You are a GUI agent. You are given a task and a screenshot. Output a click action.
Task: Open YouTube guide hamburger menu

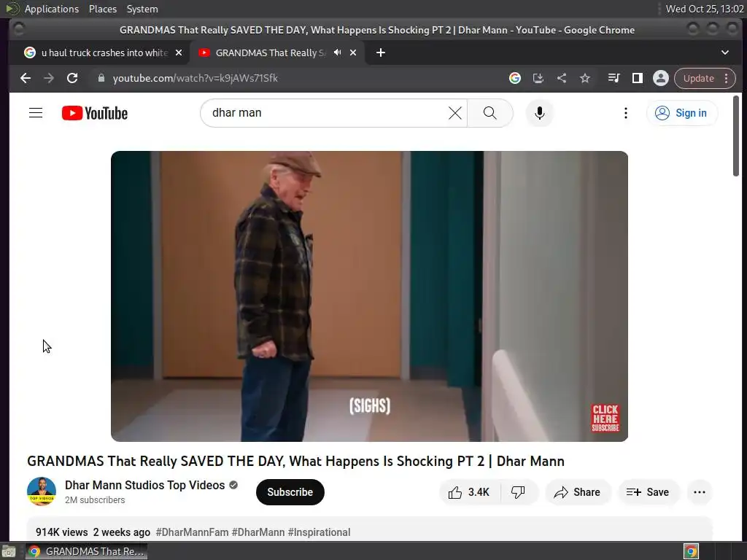click(x=36, y=113)
